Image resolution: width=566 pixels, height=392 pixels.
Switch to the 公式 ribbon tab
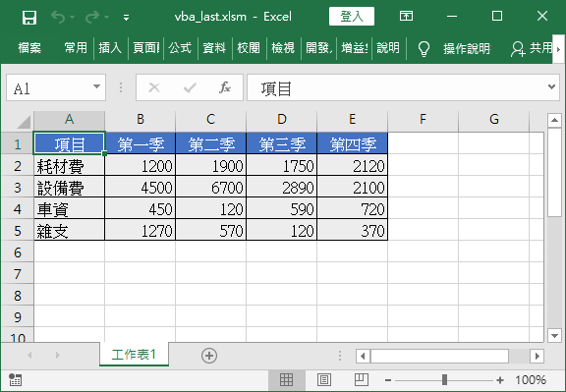180,47
